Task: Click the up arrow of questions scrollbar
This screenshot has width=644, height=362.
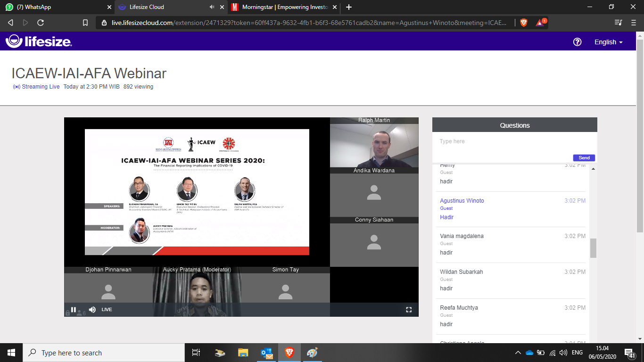Action: (593, 169)
